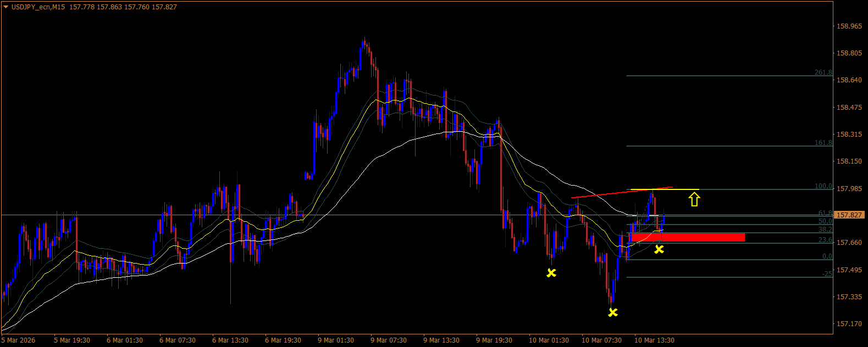Click the 100.0 Fibonacci level label
868x347 pixels.
[x=823, y=187]
